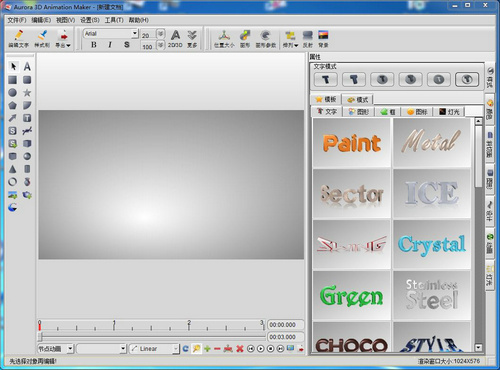The height and width of the screenshot is (370, 500).
Task: Select the fifth text mode button
Action: [x=439, y=79]
